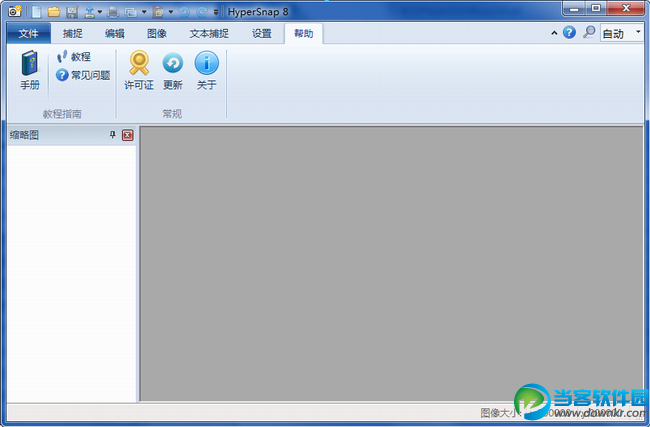Collapse the ribbon with the caret arrow

[x=554, y=33]
